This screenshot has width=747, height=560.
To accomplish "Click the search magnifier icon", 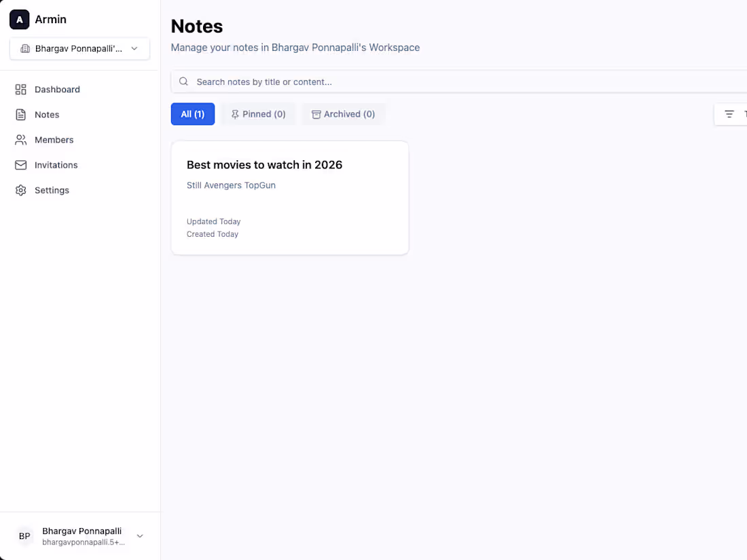I will point(183,81).
